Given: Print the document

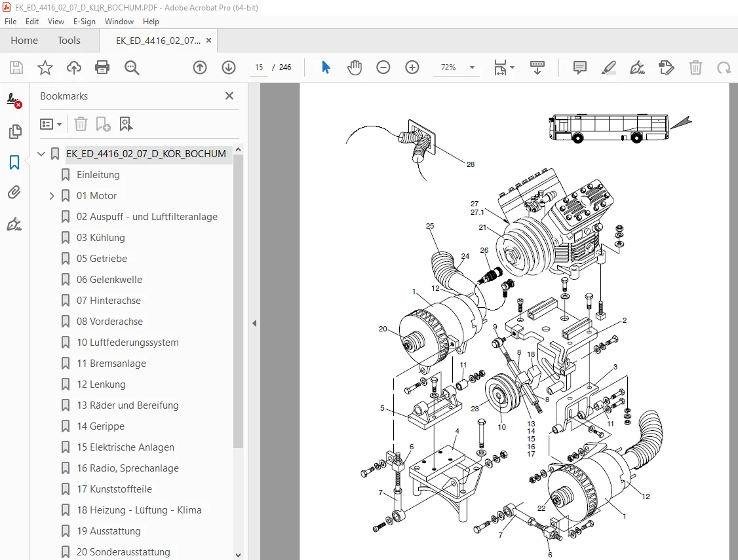Looking at the screenshot, I should (102, 67).
